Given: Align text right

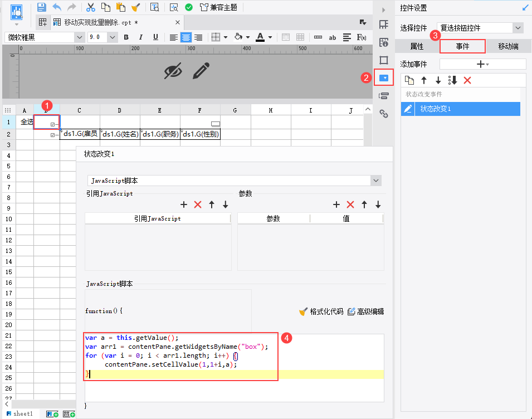Looking at the screenshot, I should tap(198, 37).
